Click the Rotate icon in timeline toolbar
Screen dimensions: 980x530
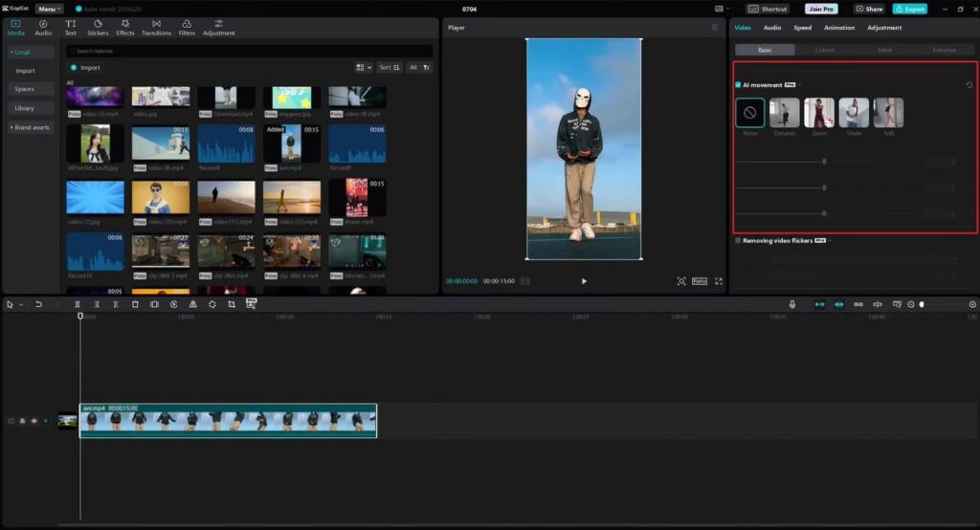coord(212,304)
